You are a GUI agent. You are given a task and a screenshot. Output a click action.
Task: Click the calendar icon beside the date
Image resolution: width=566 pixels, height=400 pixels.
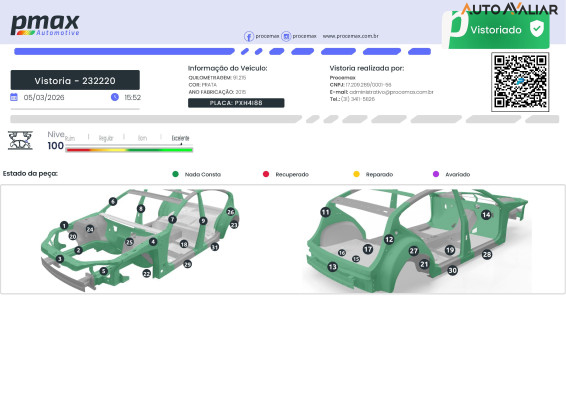tap(14, 97)
